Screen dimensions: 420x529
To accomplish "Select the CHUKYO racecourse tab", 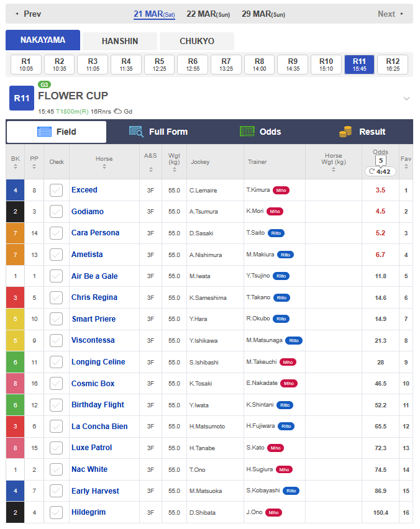I will [197, 41].
